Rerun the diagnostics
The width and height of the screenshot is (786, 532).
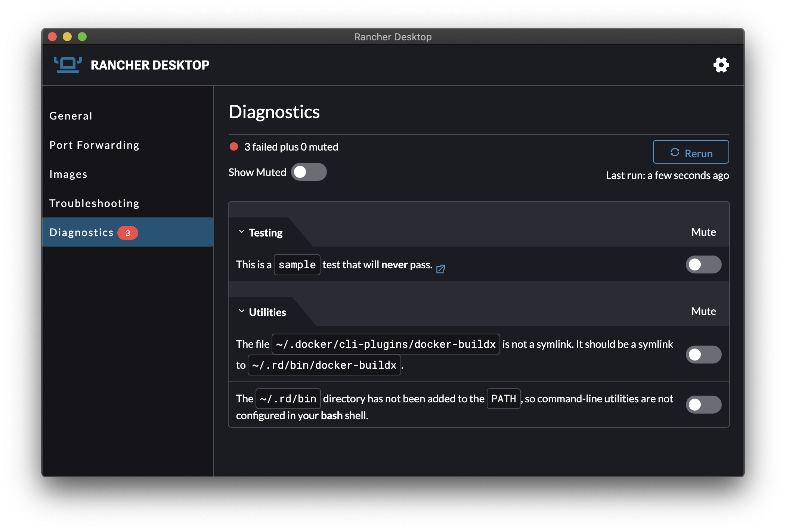[x=691, y=152]
